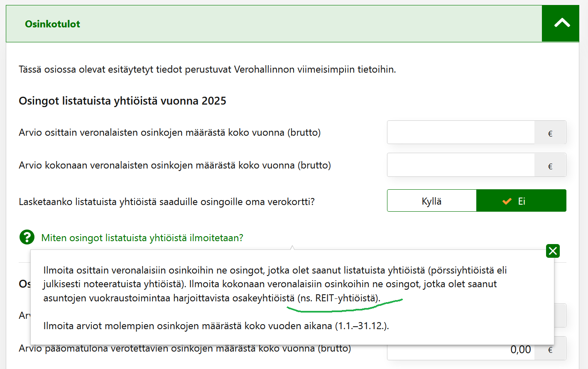Select Kyllä for separate dividend tax card
This screenshot has width=588, height=369.
[x=431, y=201]
